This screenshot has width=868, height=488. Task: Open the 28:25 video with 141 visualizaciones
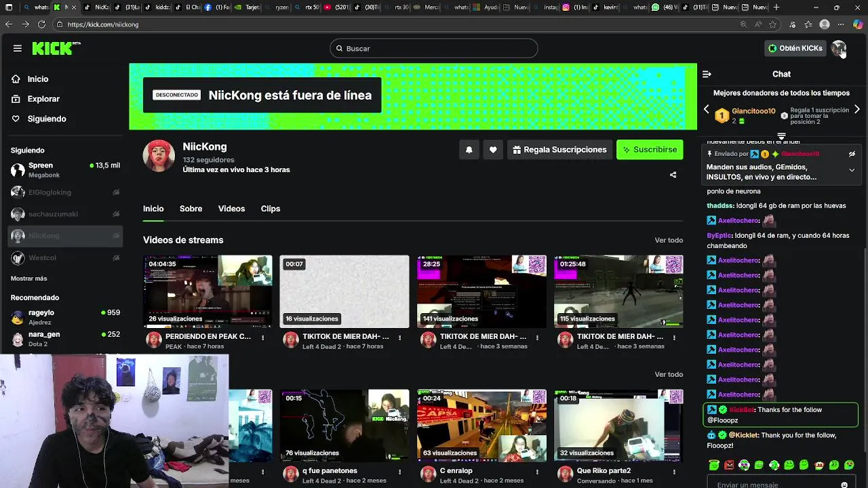coord(481,291)
